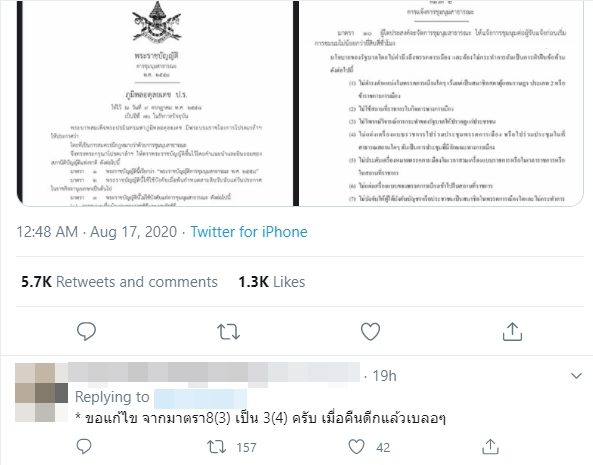Image resolution: width=593 pixels, height=465 pixels.
Task: Retweet the main tweet
Action: pyautogui.click(x=228, y=332)
